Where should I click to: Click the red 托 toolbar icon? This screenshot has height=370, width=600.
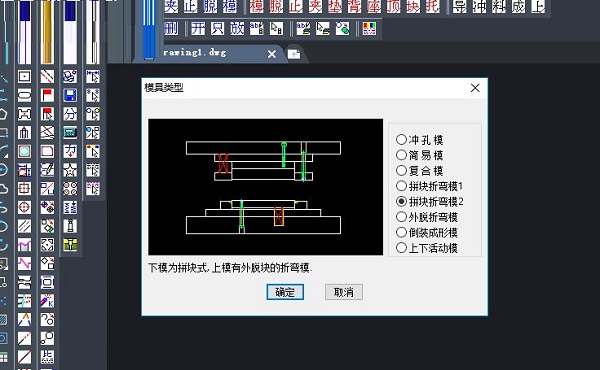point(432,6)
